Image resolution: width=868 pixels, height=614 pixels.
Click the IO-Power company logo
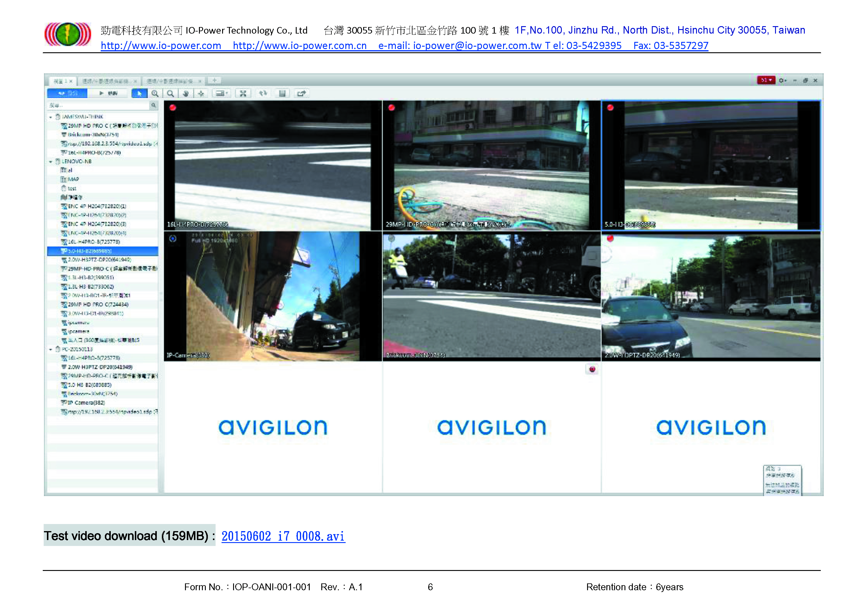[x=68, y=34]
